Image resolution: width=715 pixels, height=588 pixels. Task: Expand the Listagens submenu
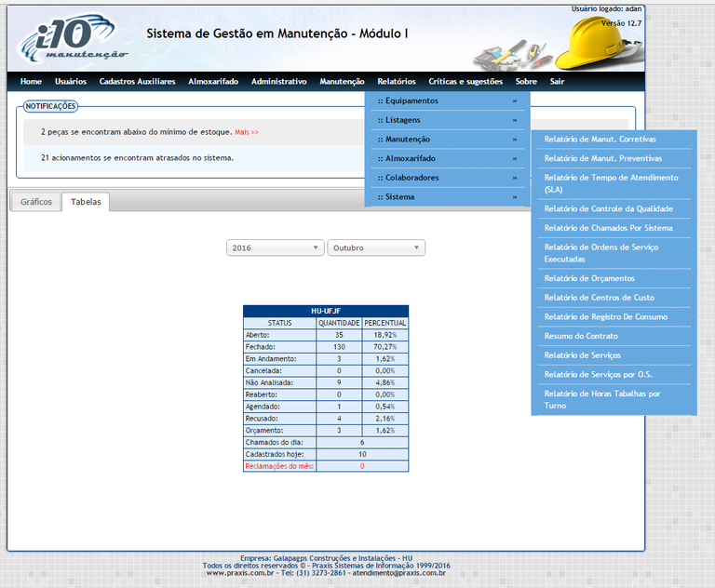[x=447, y=120]
